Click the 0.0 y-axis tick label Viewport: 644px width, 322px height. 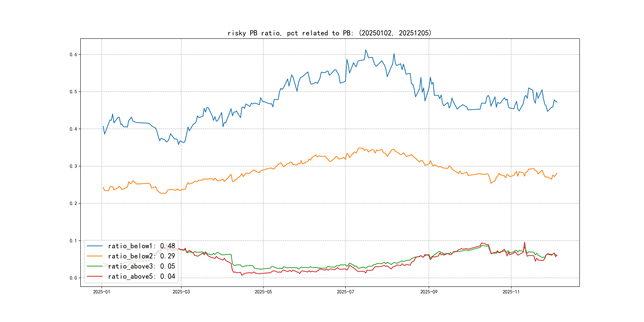(73, 278)
